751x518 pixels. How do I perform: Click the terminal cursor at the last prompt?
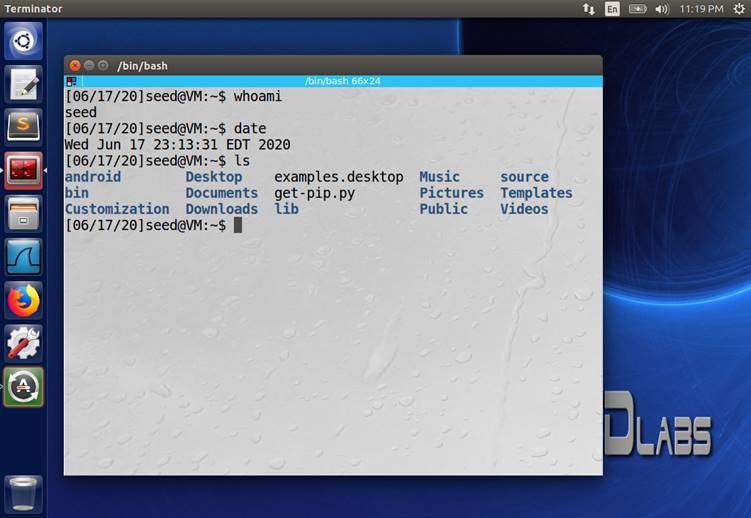coord(238,225)
